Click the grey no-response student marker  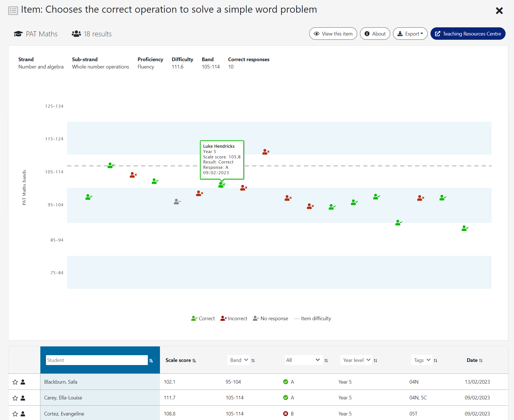(x=177, y=202)
